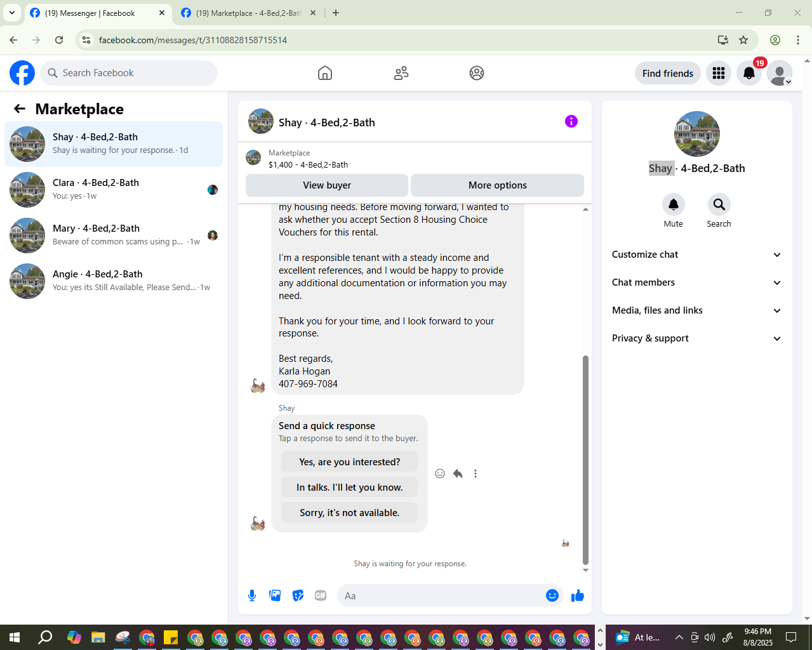Open the Windows Start menu
This screenshot has height=650, width=812.
pyautogui.click(x=15, y=637)
